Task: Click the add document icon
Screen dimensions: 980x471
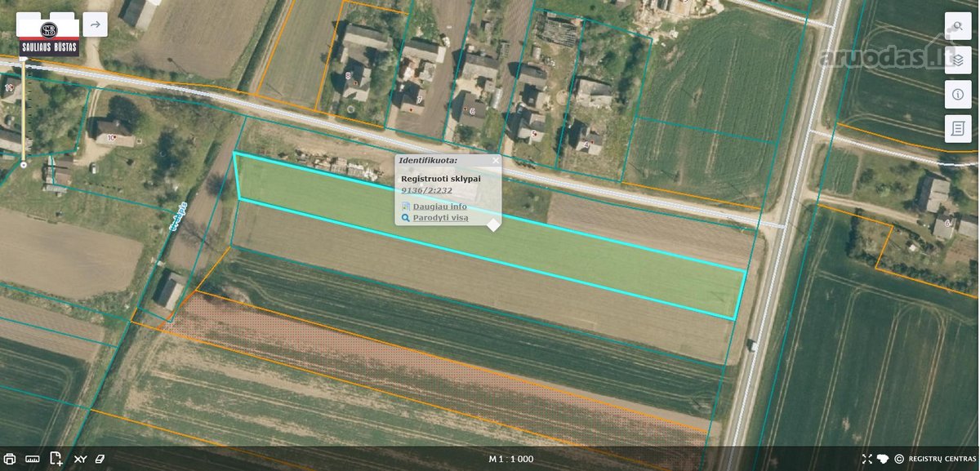Action: (x=56, y=459)
